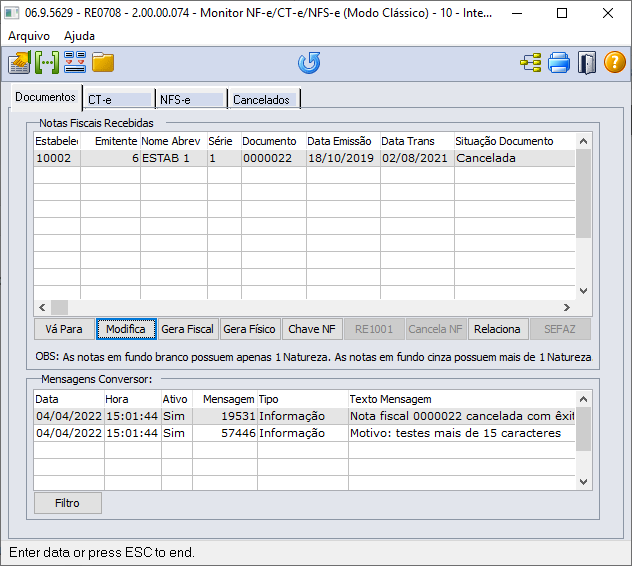Open the orange question mark help icon
The width and height of the screenshot is (632, 566).
coord(615,62)
